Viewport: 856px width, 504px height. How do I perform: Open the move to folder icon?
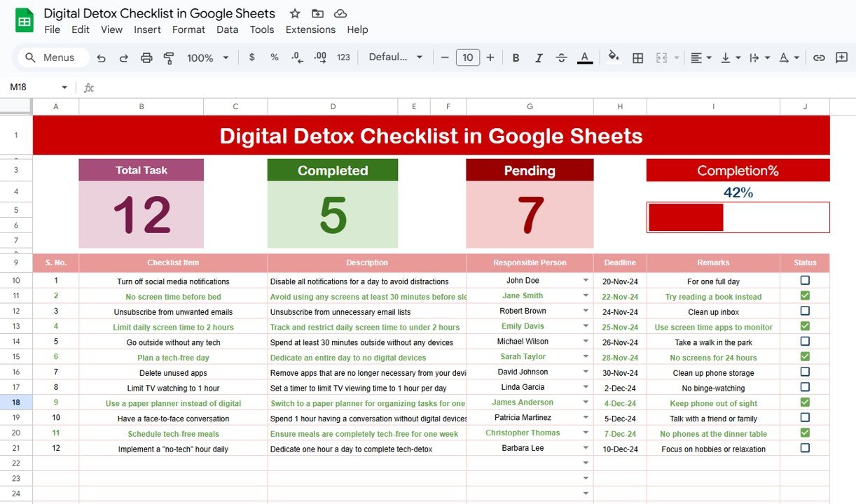(x=317, y=13)
